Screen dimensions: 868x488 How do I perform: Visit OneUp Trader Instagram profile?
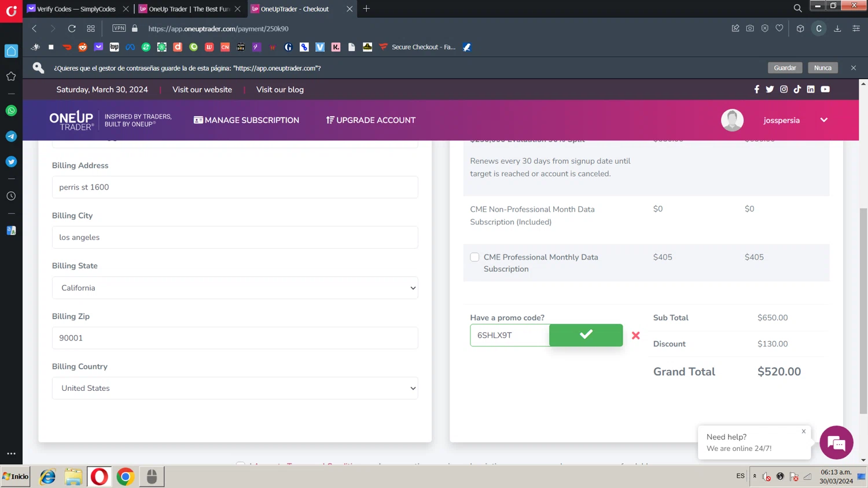[x=784, y=89]
